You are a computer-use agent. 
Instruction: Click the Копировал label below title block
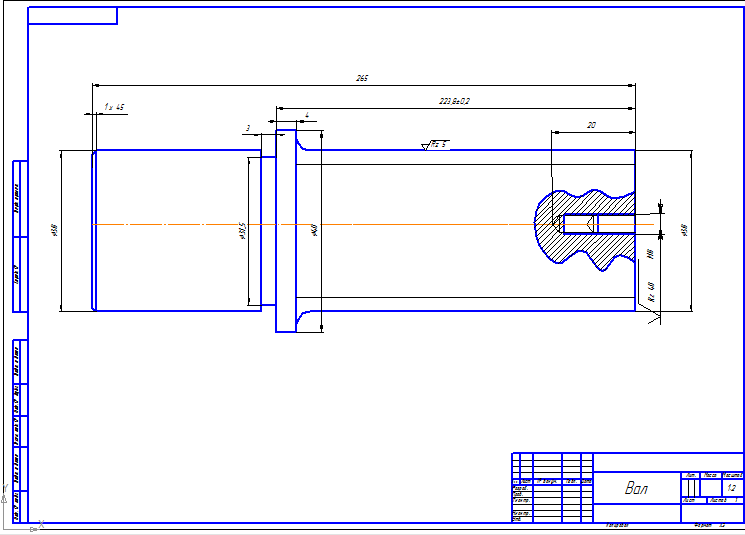pos(618,525)
